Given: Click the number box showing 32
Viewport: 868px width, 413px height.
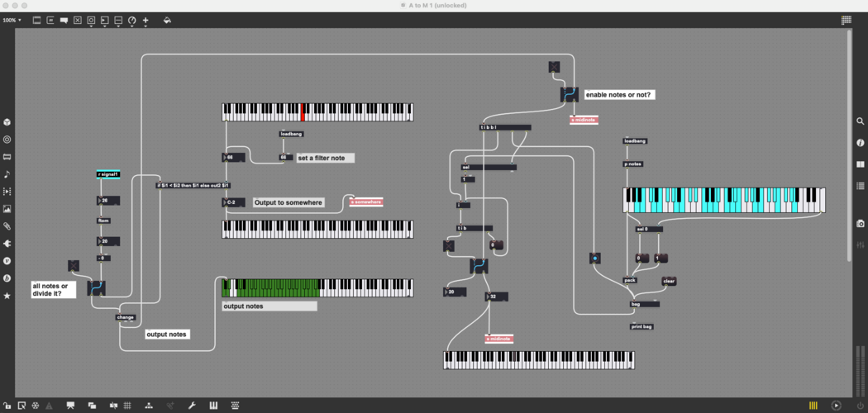Looking at the screenshot, I should click(x=497, y=297).
